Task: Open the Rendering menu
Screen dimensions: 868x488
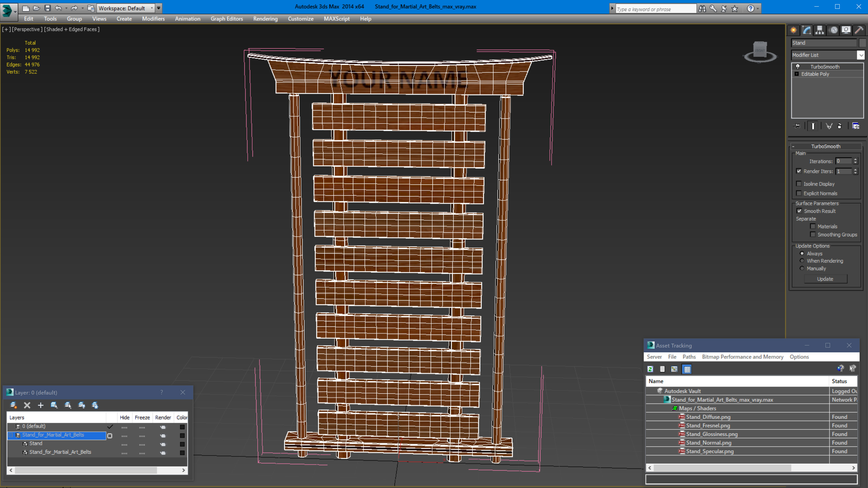Action: (x=266, y=19)
